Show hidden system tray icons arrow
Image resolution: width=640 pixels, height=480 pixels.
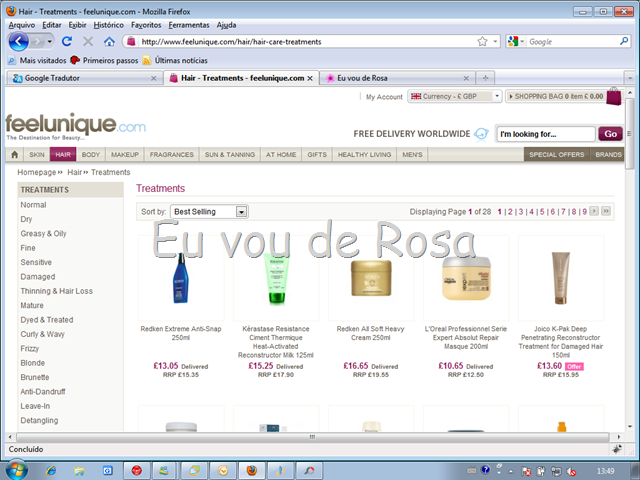pos(510,471)
